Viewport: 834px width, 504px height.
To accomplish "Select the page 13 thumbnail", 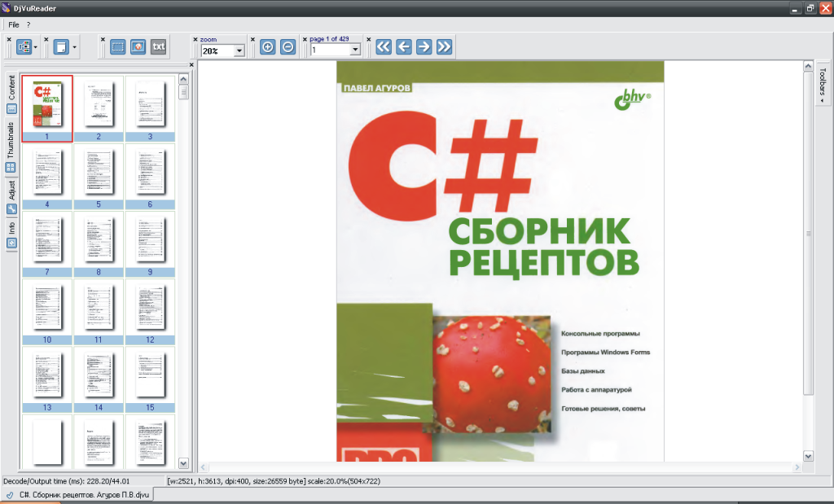I will coord(46,379).
